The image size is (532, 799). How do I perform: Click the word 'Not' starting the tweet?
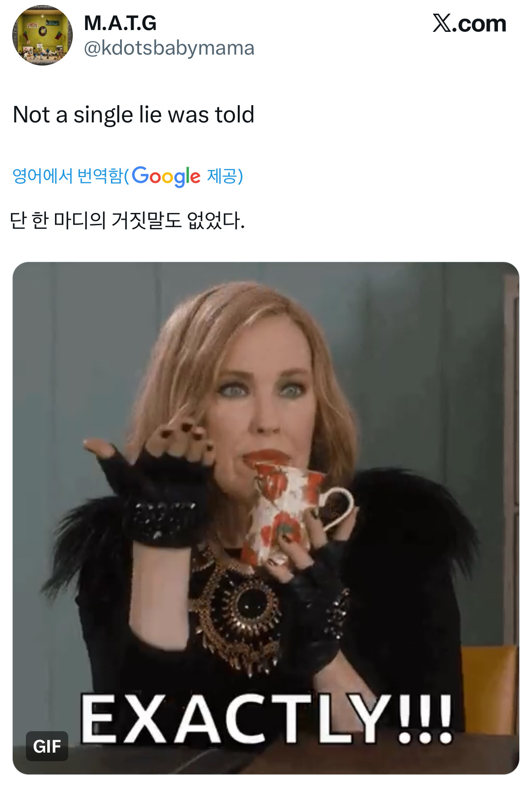click(x=31, y=115)
